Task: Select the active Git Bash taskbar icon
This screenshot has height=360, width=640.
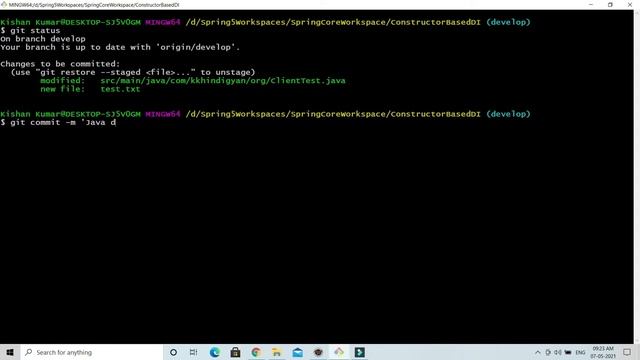Action: pos(339,352)
